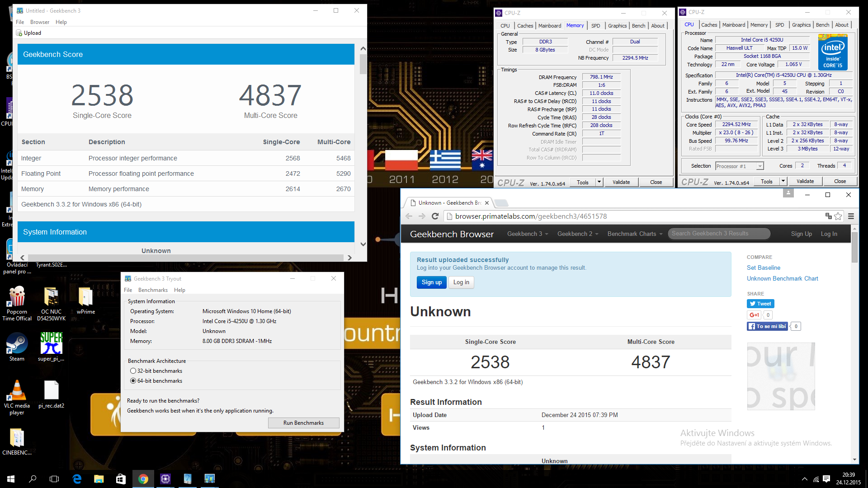This screenshot has width=868, height=488.
Task: Expand the Benchmark Charts nav dropdown
Action: (635, 234)
